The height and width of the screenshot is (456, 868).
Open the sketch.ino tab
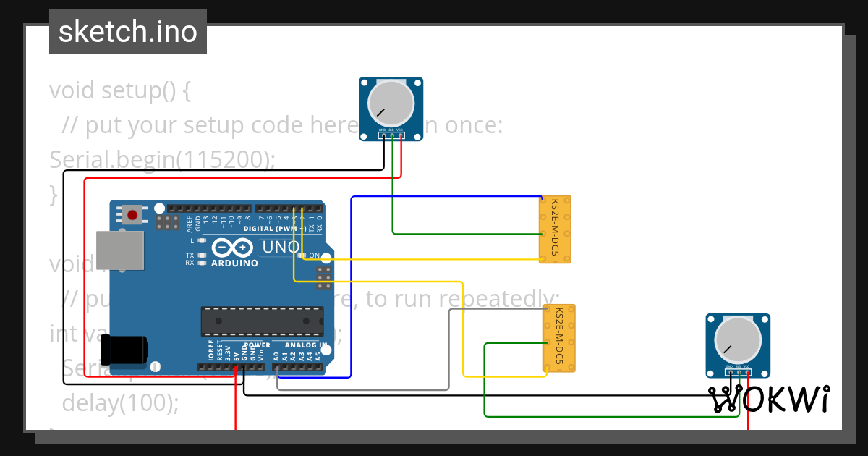(127, 31)
